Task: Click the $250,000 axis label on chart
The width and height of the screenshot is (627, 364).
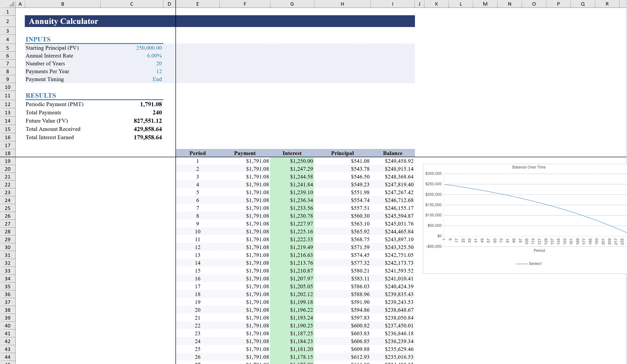Action: pos(434,184)
